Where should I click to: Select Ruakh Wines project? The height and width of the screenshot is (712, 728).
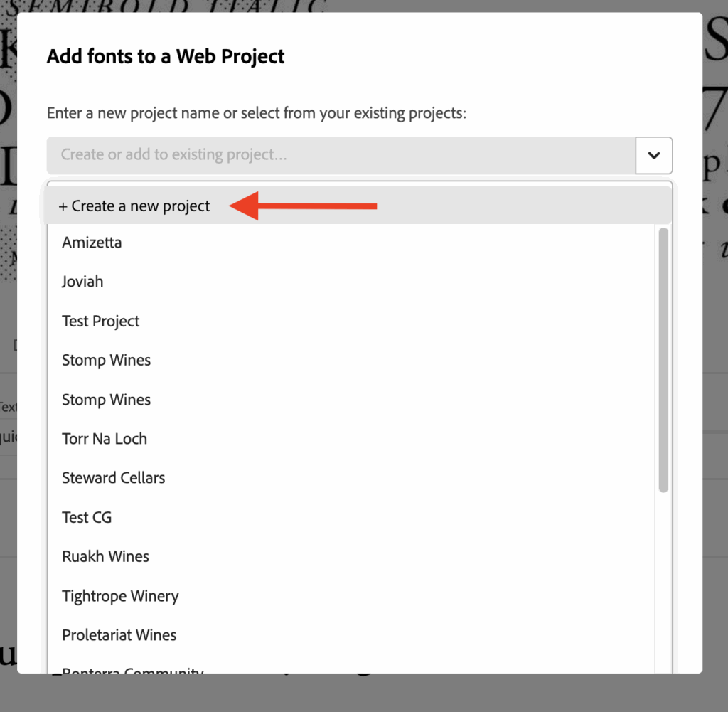pos(105,556)
